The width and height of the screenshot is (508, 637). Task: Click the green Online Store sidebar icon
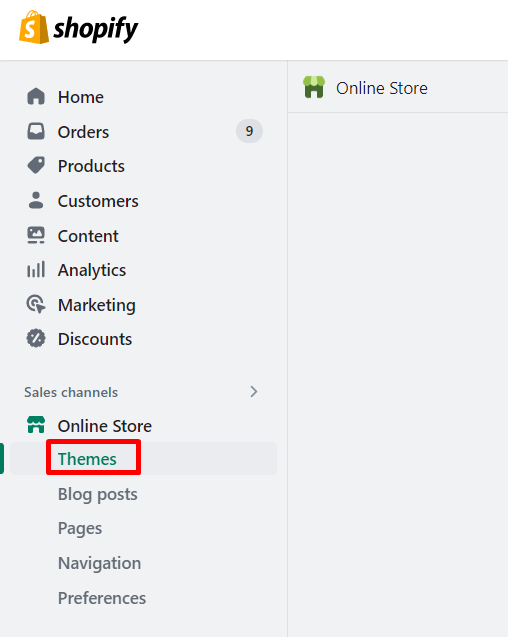tap(36, 425)
